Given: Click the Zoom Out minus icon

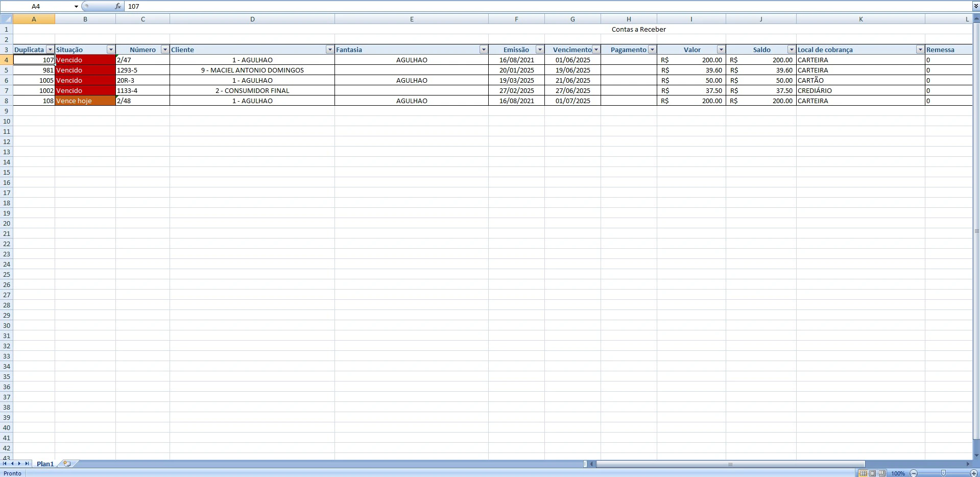Looking at the screenshot, I should pos(914,473).
